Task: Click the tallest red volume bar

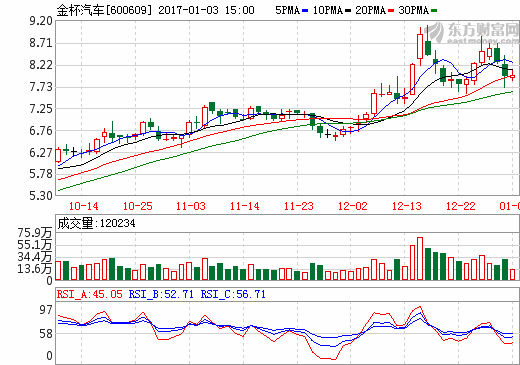Action: pos(420,259)
